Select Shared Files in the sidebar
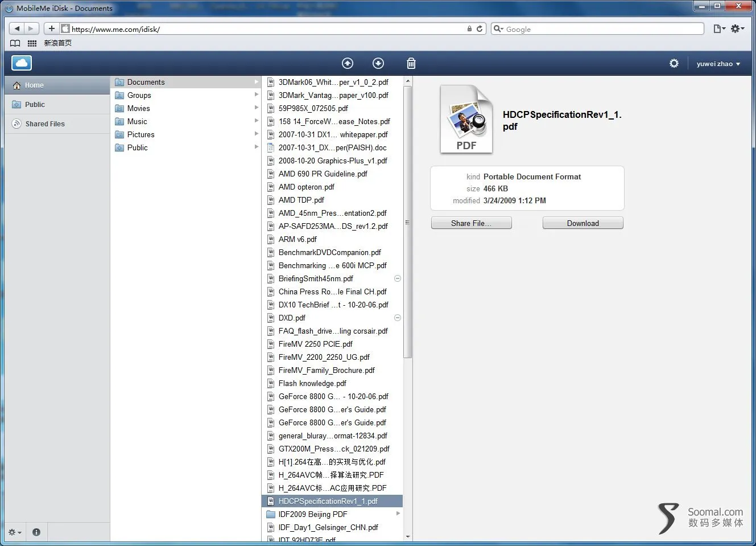Viewport: 756px width, 546px height. click(57, 124)
